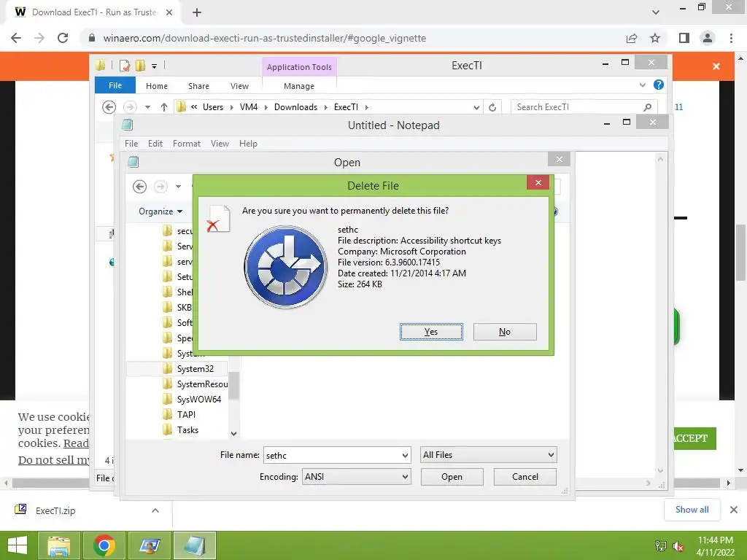747x560 pixels.
Task: Toggle Chrome side panel icon
Action: pyautogui.click(x=684, y=38)
